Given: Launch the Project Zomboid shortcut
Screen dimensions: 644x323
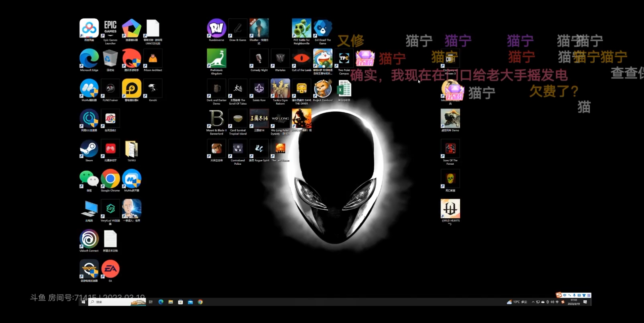Looking at the screenshot, I should (323, 90).
